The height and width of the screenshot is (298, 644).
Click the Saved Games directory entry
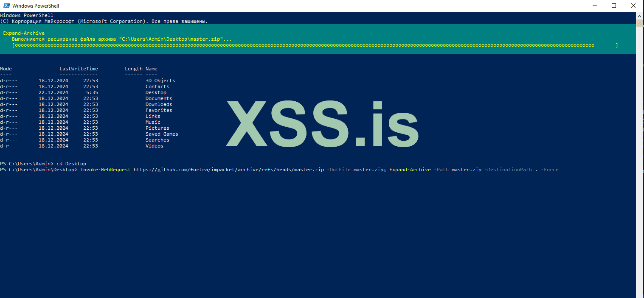(162, 134)
